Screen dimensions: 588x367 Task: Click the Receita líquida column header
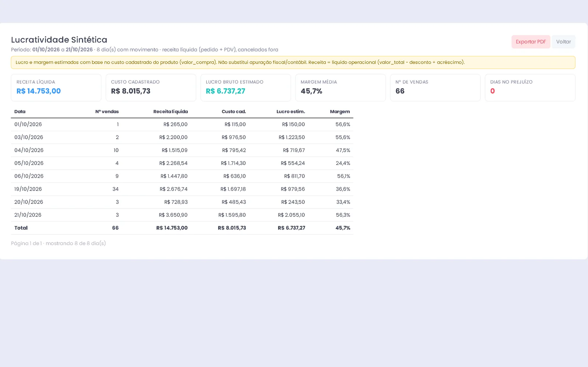[171, 112]
